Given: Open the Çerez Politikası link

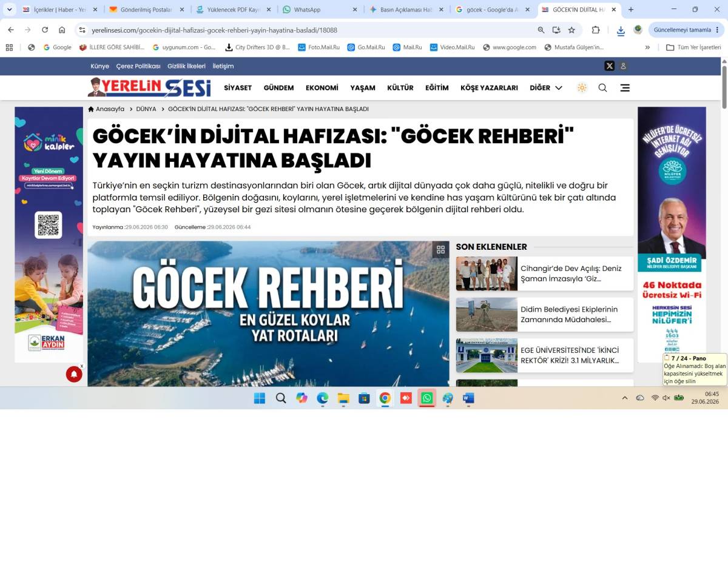Looking at the screenshot, I should click(138, 66).
